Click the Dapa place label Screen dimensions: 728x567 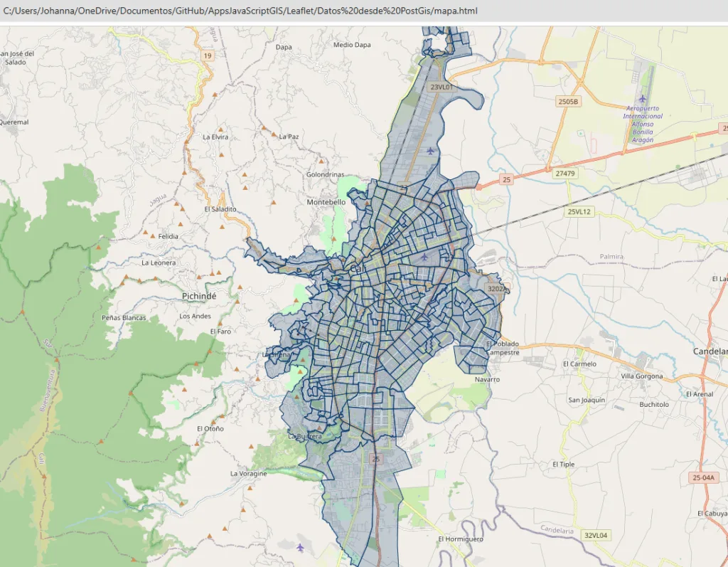pos(284,47)
